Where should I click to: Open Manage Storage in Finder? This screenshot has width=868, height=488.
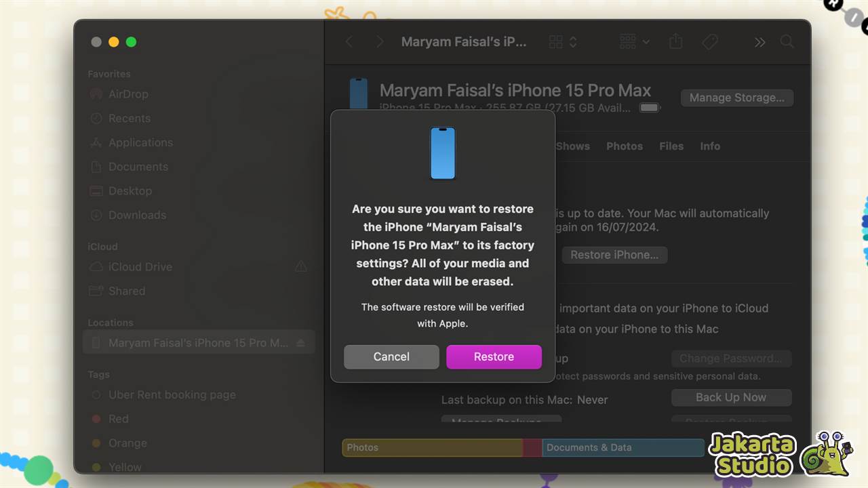736,98
